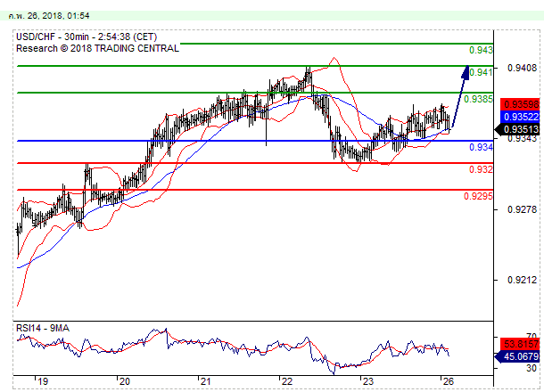
Task: Click the "RSI14 - 9MA" indicator label
Action: pos(43,328)
